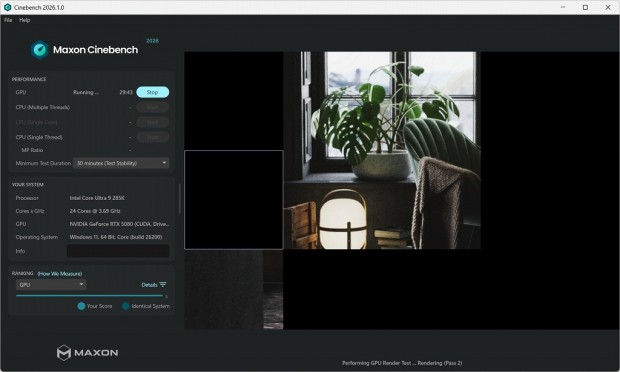Screen dimensions: 620x372
Task: Open the How We Measure link
Action: click(60, 274)
